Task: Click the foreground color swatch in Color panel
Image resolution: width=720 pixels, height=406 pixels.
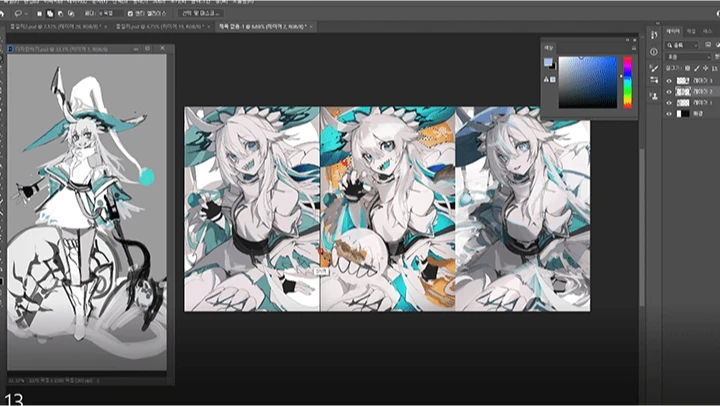Action: 548,62
